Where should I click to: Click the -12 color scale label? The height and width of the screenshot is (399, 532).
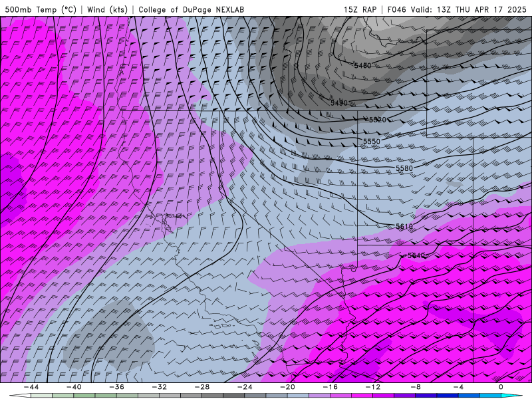pos(373,387)
